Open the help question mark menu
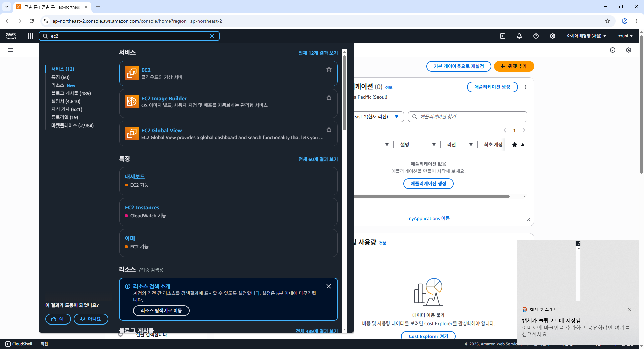644x349 pixels. (536, 36)
